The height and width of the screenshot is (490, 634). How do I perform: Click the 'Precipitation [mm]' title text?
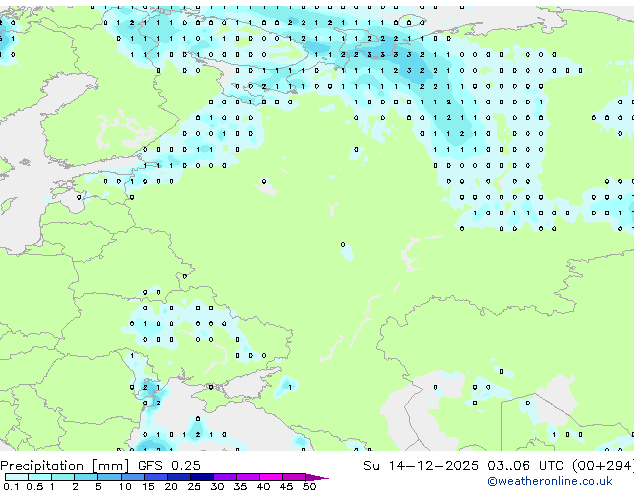pyautogui.click(x=64, y=466)
